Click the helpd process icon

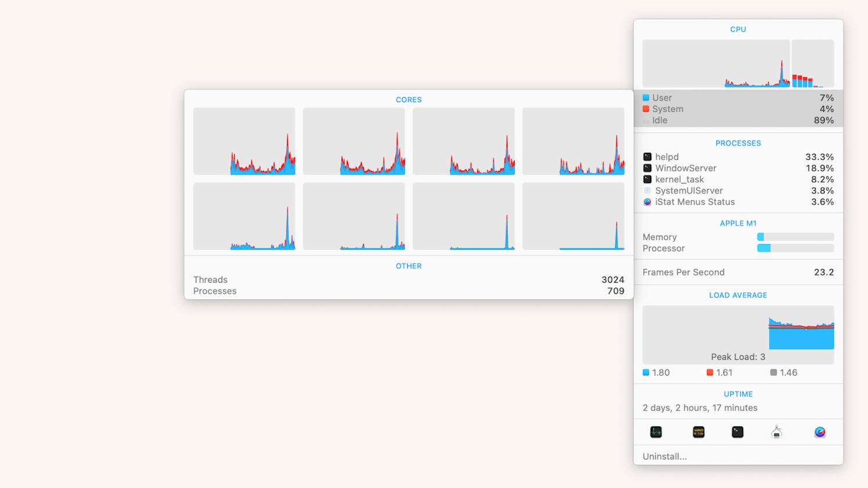click(647, 157)
